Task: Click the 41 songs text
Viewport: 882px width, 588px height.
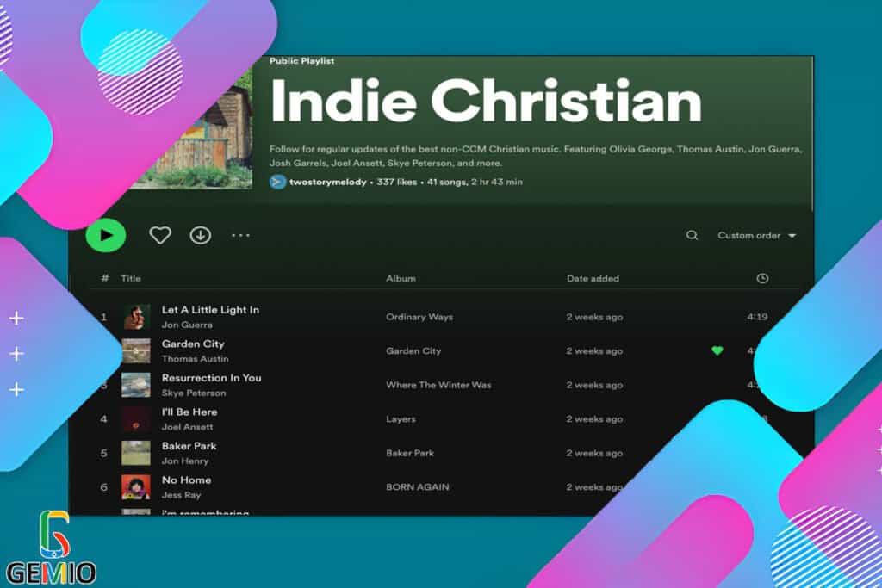Action: point(447,182)
